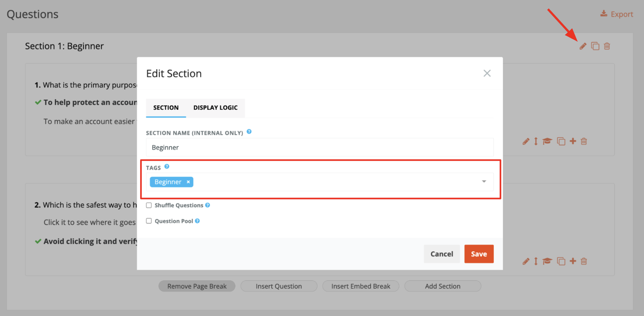Select the Section tab
The width and height of the screenshot is (644, 316).
pyautogui.click(x=166, y=108)
